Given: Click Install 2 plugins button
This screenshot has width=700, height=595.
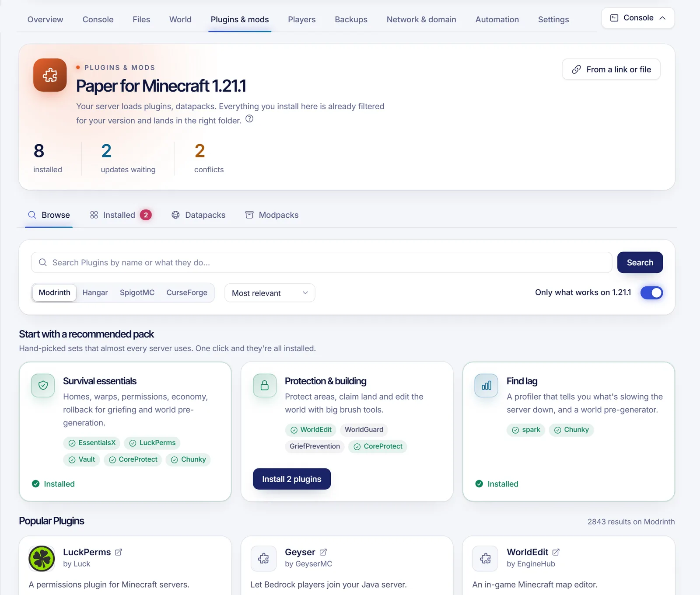Looking at the screenshot, I should click(292, 479).
